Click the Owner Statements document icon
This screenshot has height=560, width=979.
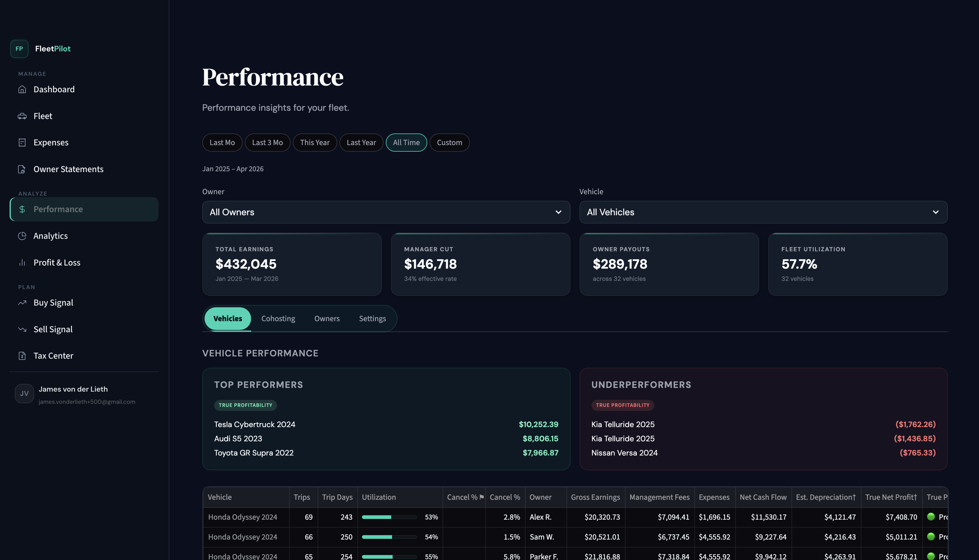(22, 169)
